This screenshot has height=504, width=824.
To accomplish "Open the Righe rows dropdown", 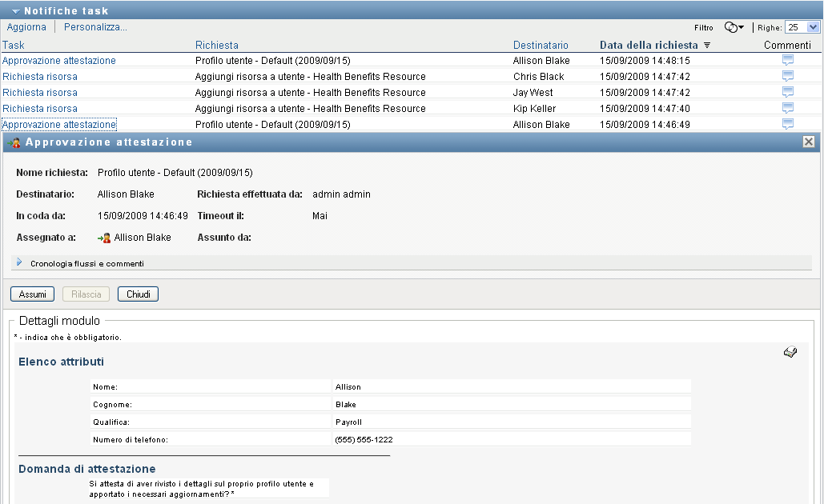I will click(x=813, y=27).
